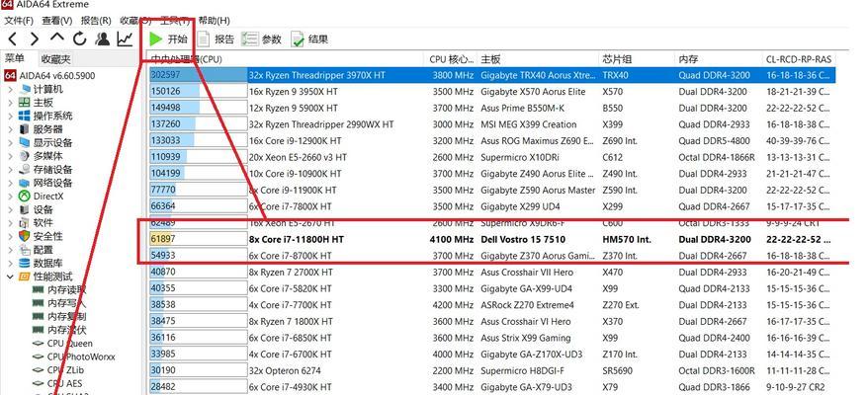Image resolution: width=868 pixels, height=395 pixels.
Task: Click the 主板 motherboard icon in tree
Action: coord(25,103)
